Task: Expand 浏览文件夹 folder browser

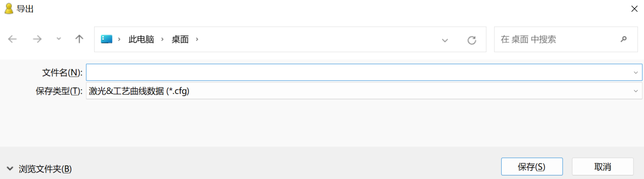Action: (x=39, y=169)
